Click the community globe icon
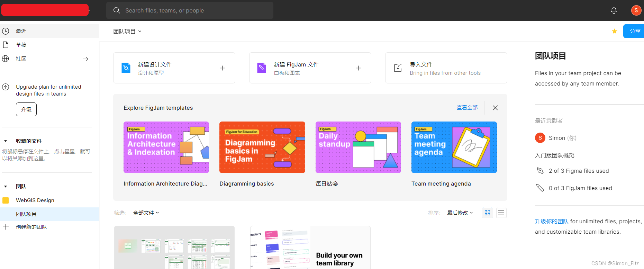Viewport: 644px width, 269px height. (6, 59)
